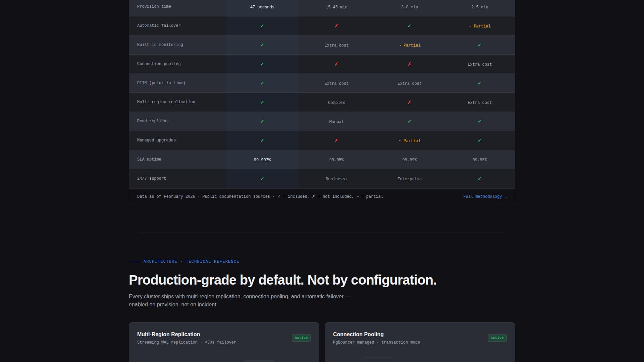
Task: Select the Connection Pooling card title
Action: point(358,335)
